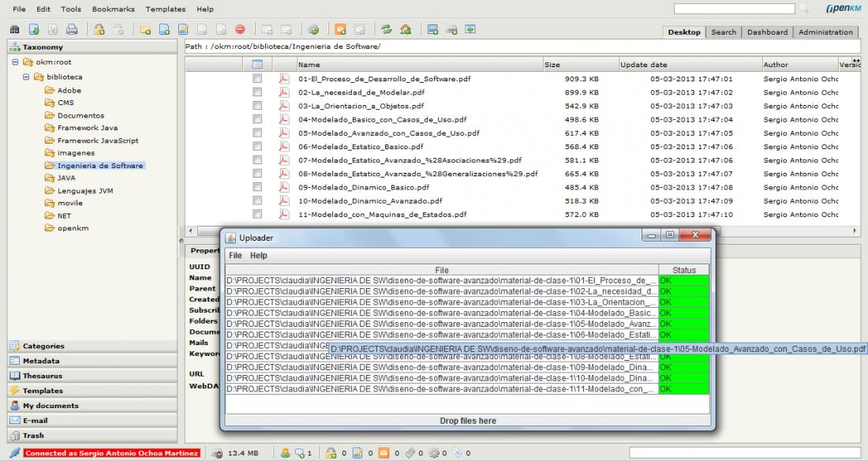Collapse the biblioteca folder node
The height and width of the screenshot is (461, 868).
[28, 77]
